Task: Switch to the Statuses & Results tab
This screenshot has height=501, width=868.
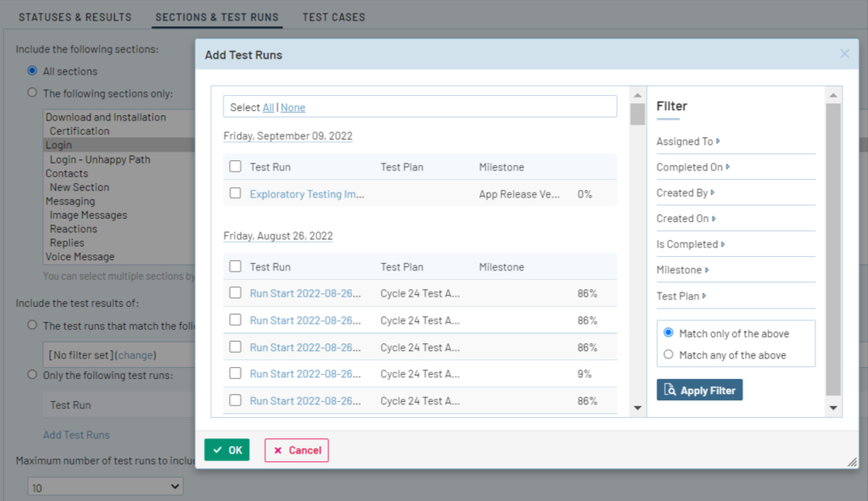Action: coord(75,17)
